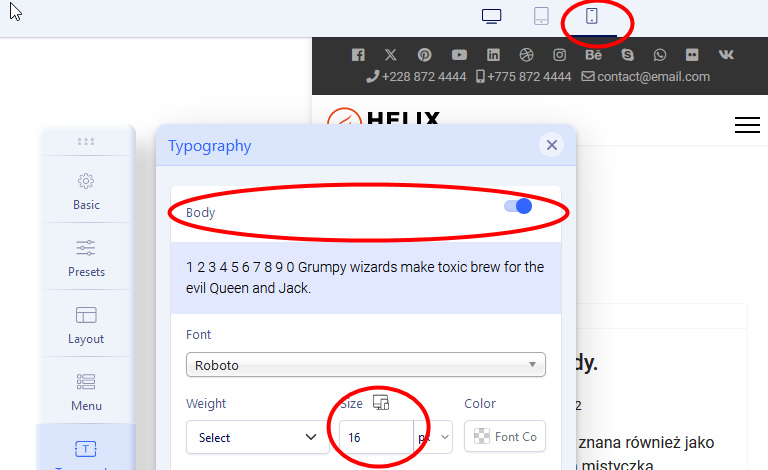Click the contact@email.com link
This screenshot has width=768, height=470.
[646, 76]
